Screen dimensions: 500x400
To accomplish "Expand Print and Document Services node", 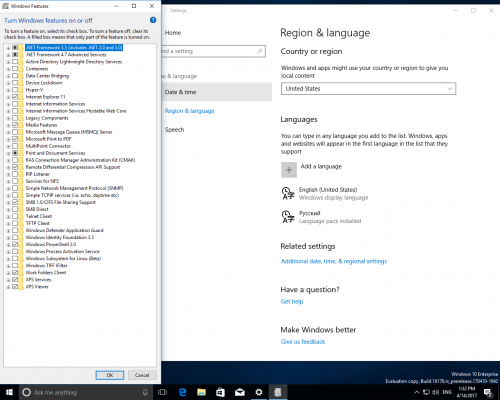I will (x=8, y=153).
